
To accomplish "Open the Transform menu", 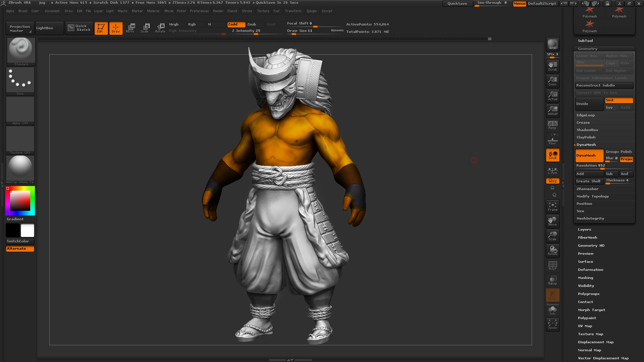I will (x=293, y=11).
